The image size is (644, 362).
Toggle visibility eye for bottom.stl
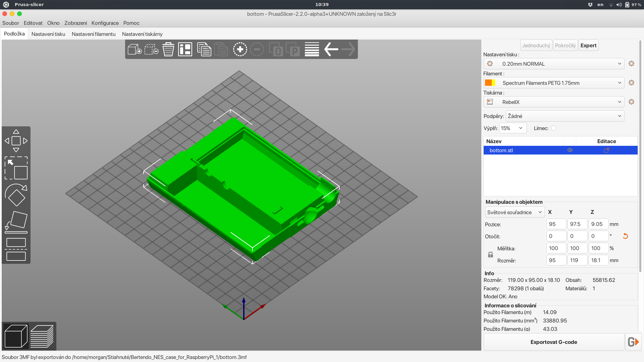570,150
